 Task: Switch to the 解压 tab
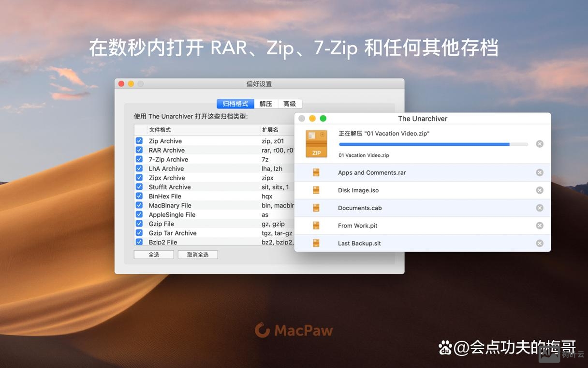[265, 104]
